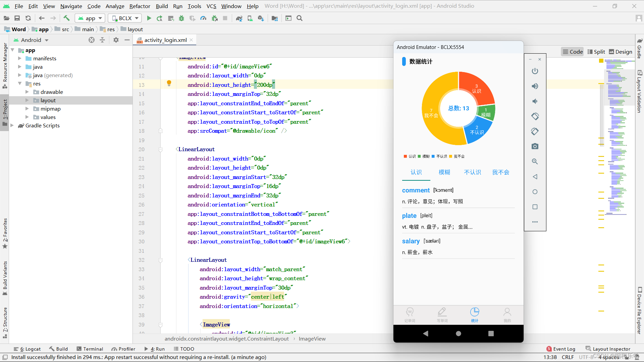Image resolution: width=644 pixels, height=362 pixels.
Task: Click the orange 认识 pie chart slice
Action: [x=476, y=88]
